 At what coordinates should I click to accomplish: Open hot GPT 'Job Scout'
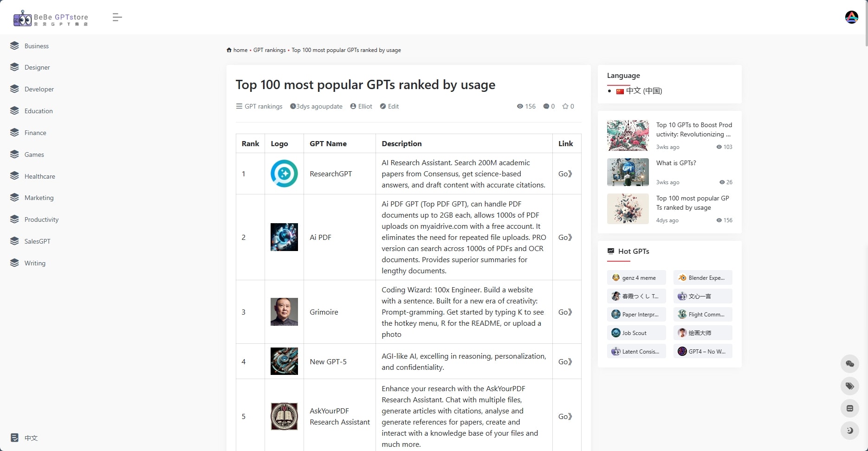point(636,333)
